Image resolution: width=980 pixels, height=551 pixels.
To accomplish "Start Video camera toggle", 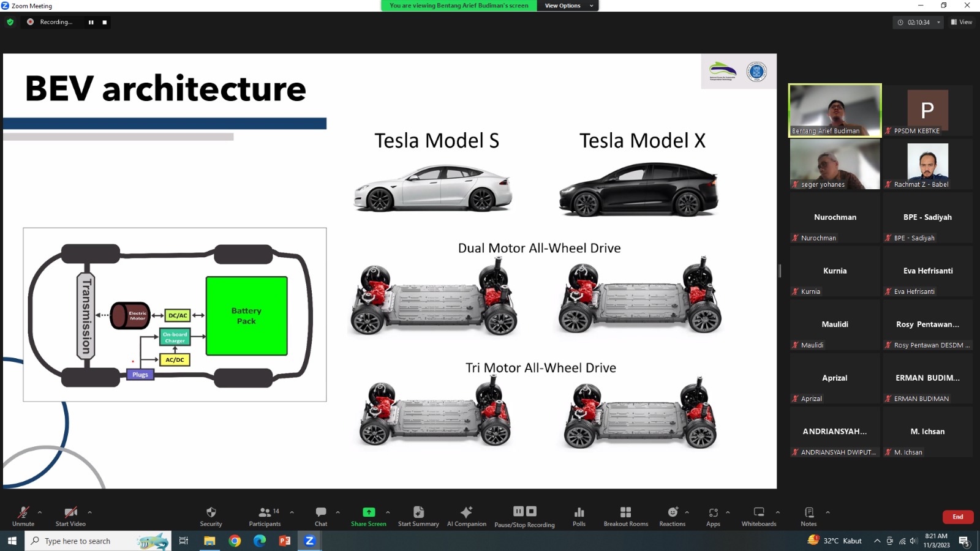I will [x=70, y=516].
